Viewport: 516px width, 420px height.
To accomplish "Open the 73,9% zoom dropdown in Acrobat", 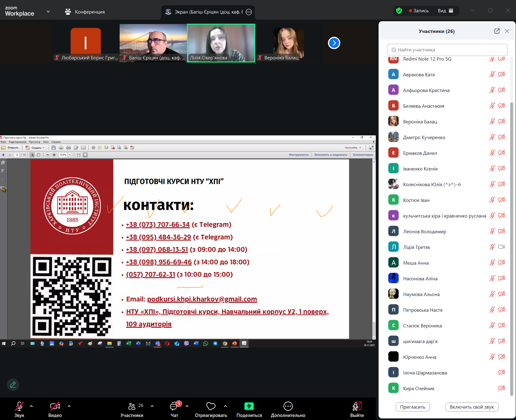I will click(70, 155).
